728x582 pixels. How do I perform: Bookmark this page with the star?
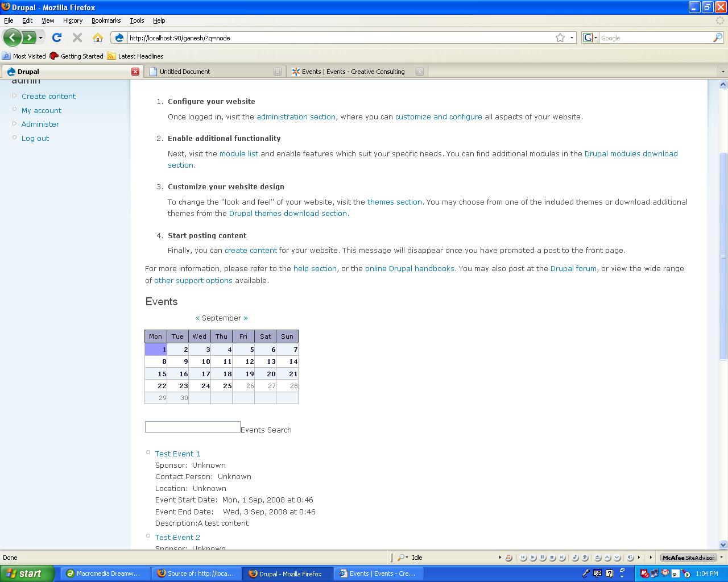click(x=560, y=38)
